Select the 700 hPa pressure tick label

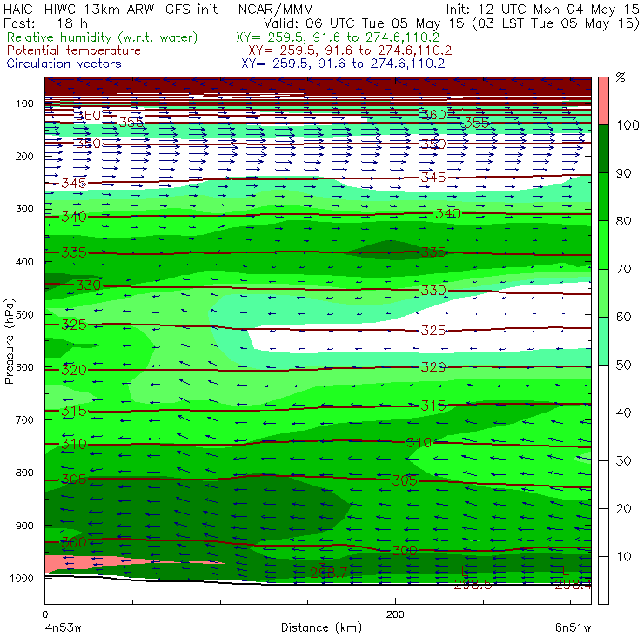point(24,419)
